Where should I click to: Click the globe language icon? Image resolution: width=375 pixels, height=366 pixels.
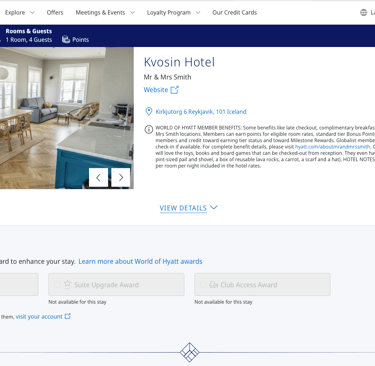tap(364, 13)
